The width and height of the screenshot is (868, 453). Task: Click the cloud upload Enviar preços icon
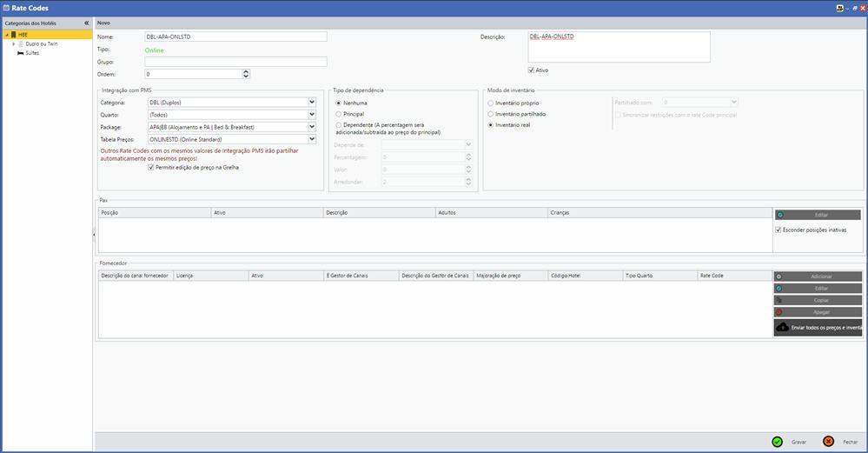tap(783, 327)
